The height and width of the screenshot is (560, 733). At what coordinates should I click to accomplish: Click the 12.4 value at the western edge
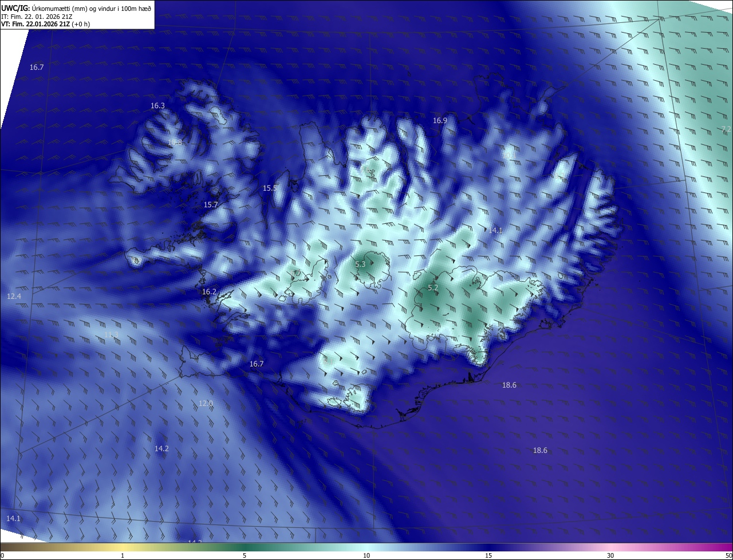tap(14, 297)
